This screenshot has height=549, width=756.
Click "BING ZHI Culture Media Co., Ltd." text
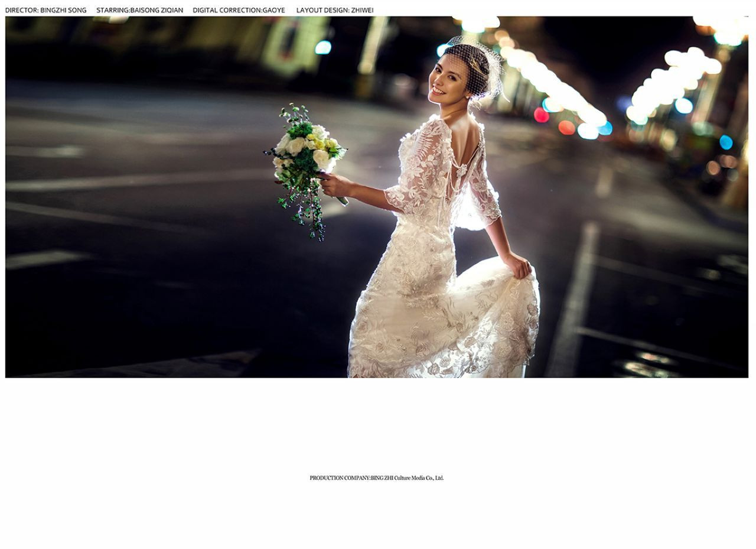407,478
